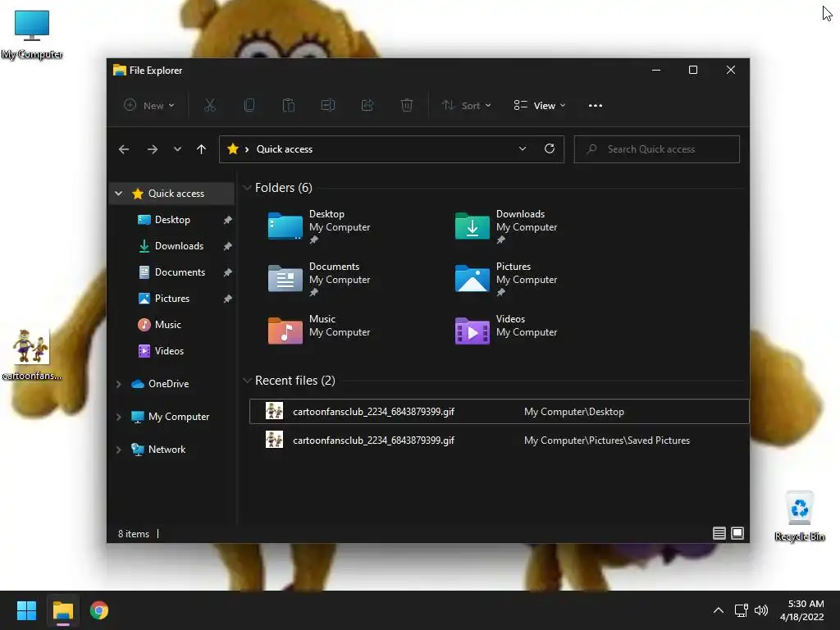The height and width of the screenshot is (630, 840).
Task: Click the Rename icon in toolbar
Action: coord(328,106)
